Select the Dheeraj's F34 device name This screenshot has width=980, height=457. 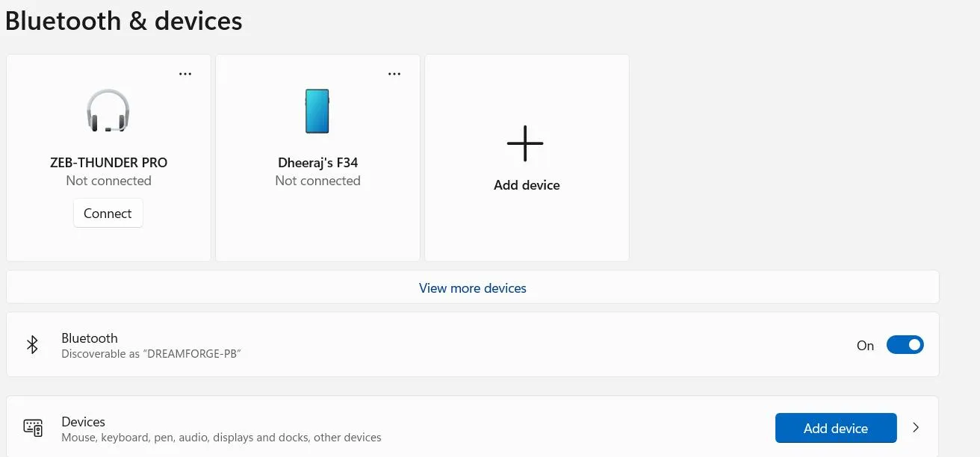pos(318,163)
